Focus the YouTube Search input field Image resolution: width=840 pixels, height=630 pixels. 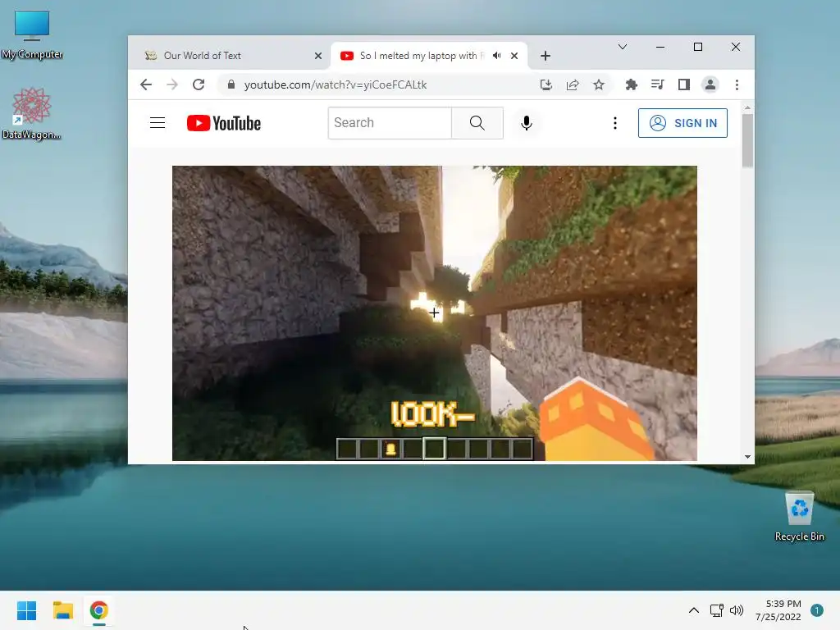tap(390, 123)
